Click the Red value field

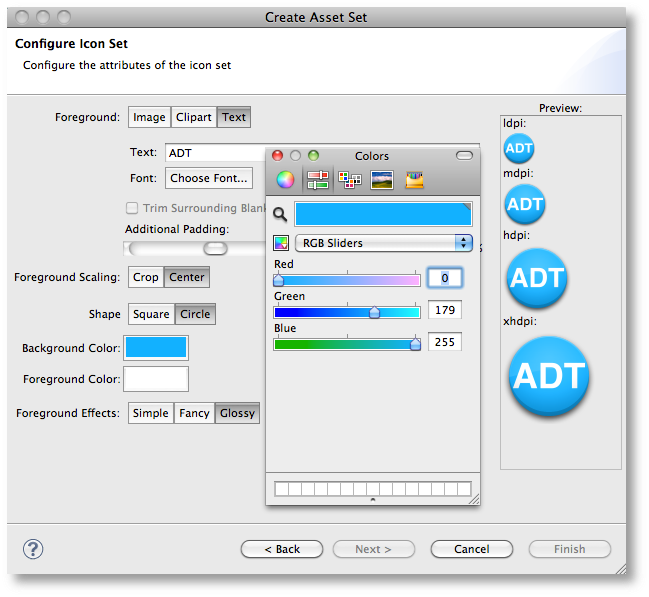(445, 278)
